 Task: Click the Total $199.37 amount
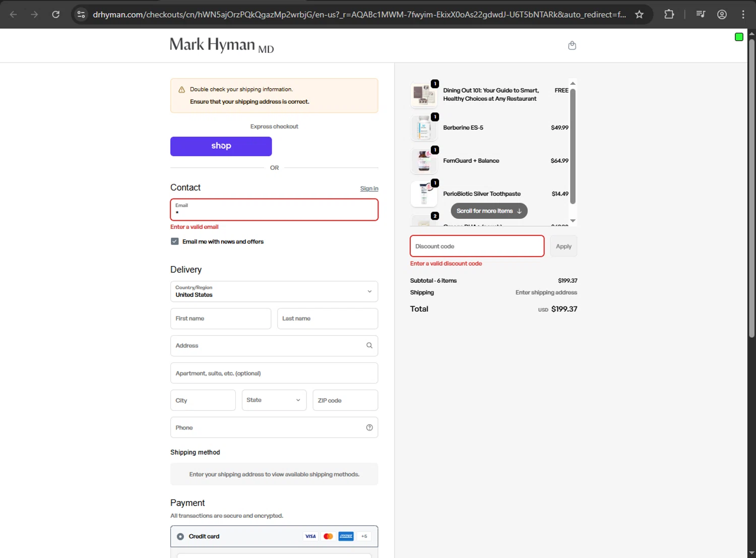pyautogui.click(x=564, y=309)
